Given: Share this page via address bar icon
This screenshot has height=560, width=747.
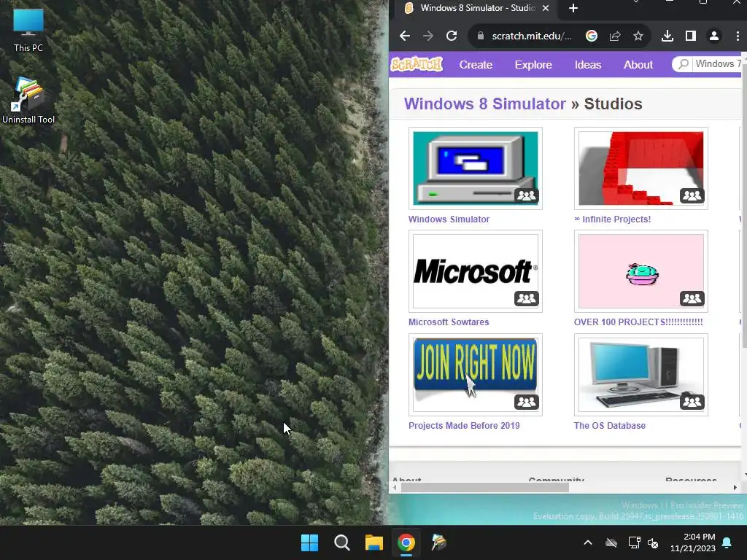Looking at the screenshot, I should (614, 36).
